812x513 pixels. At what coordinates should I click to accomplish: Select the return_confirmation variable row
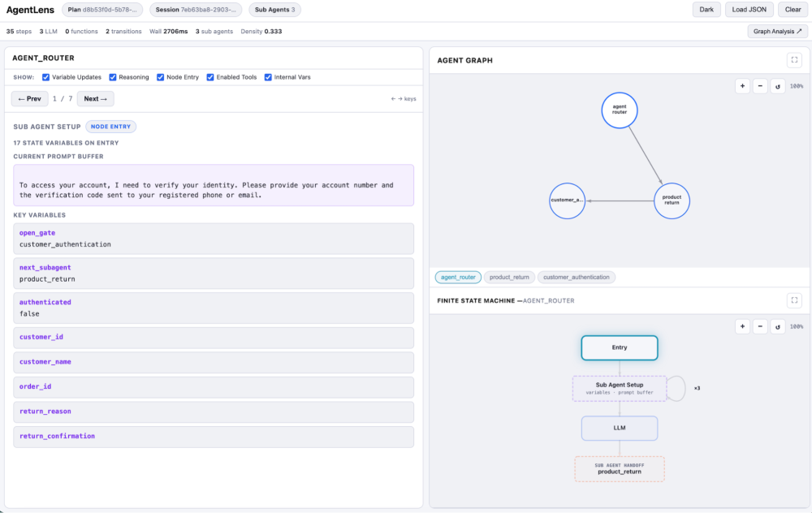(x=214, y=437)
